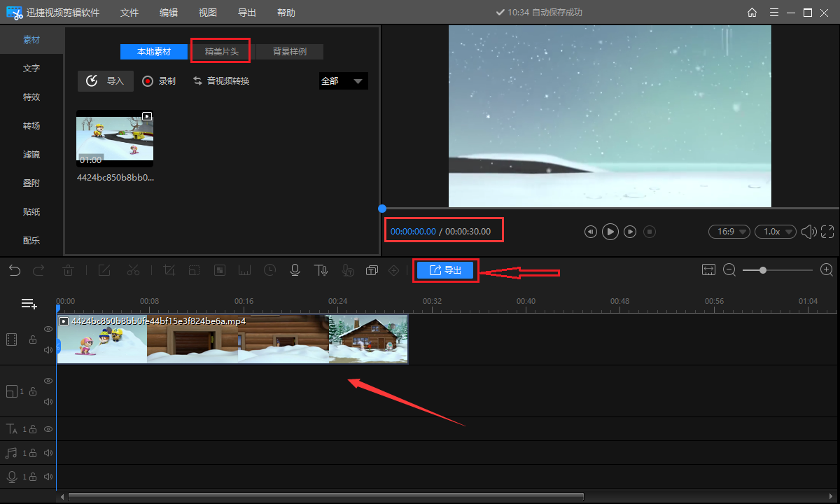The width and height of the screenshot is (840, 504).
Task: Select the imported video thumbnail in media bin
Action: [x=115, y=138]
